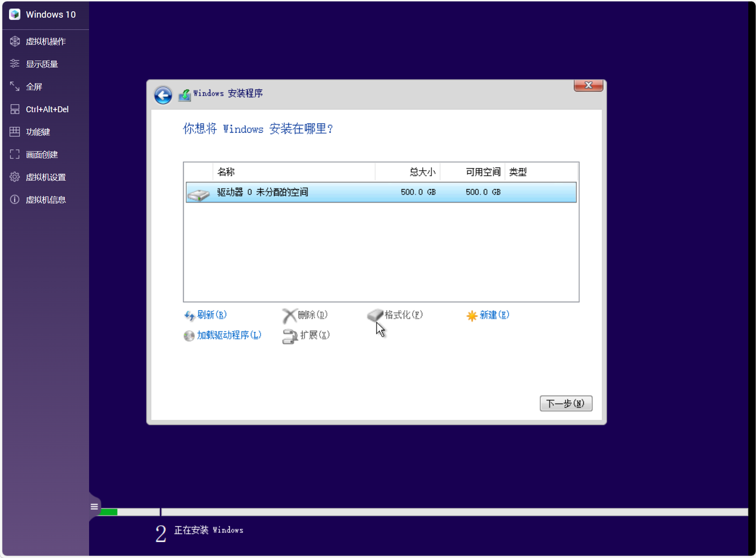Click 正在安装 Windows step label
Screen dimensions: 756x558
[x=208, y=530]
